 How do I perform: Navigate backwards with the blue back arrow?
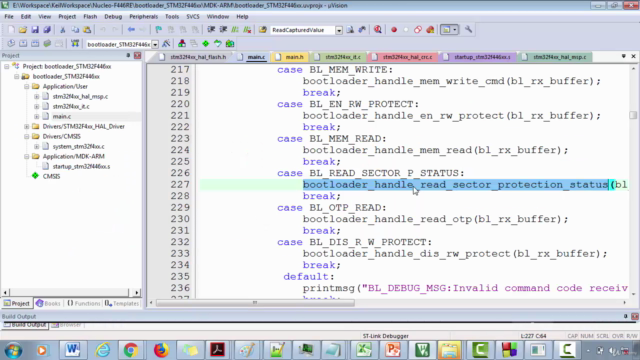coord(131,30)
